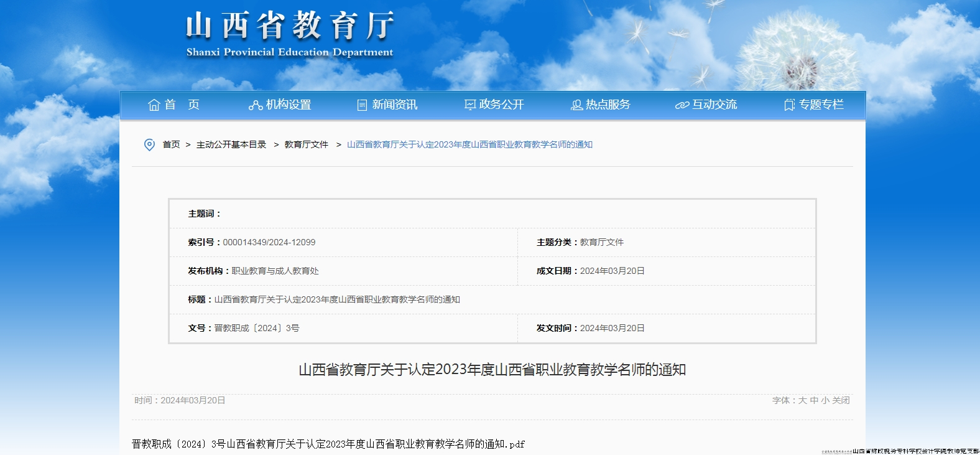Click the 主题分类 value 教育厅文件
The image size is (980, 455).
[x=602, y=242]
